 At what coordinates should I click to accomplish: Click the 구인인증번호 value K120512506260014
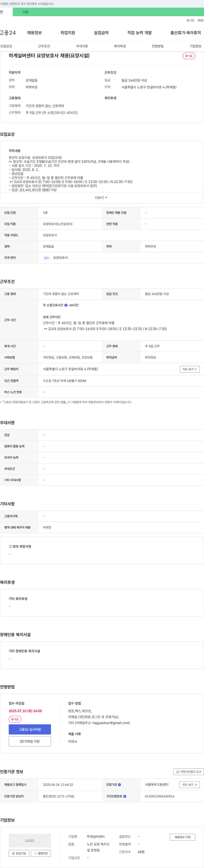(160, 796)
